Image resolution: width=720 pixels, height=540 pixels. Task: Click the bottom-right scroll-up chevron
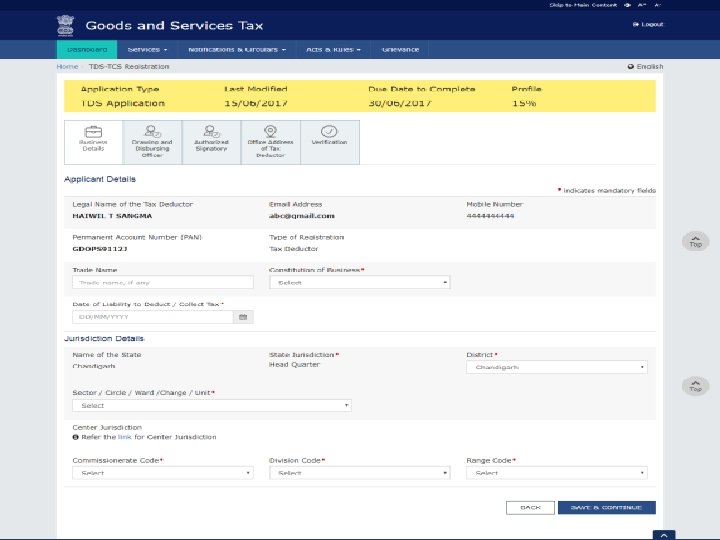pyautogui.click(x=664, y=535)
